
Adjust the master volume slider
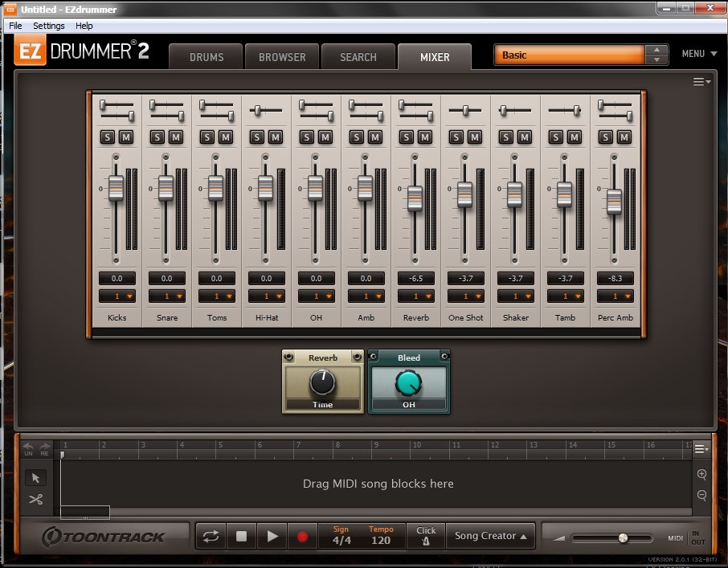622,537
